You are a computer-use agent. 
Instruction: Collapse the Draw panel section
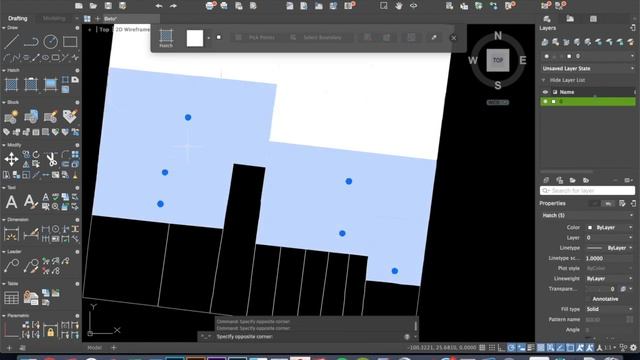click(4, 28)
